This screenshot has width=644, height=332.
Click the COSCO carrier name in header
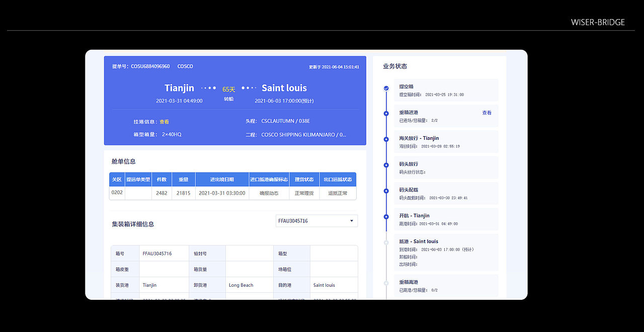[x=185, y=66]
